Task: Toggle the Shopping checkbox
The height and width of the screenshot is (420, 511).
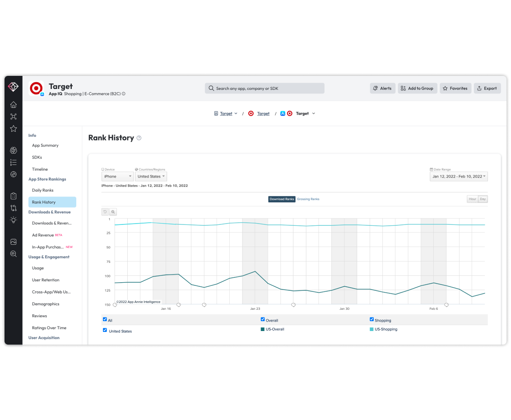Action: 372,320
